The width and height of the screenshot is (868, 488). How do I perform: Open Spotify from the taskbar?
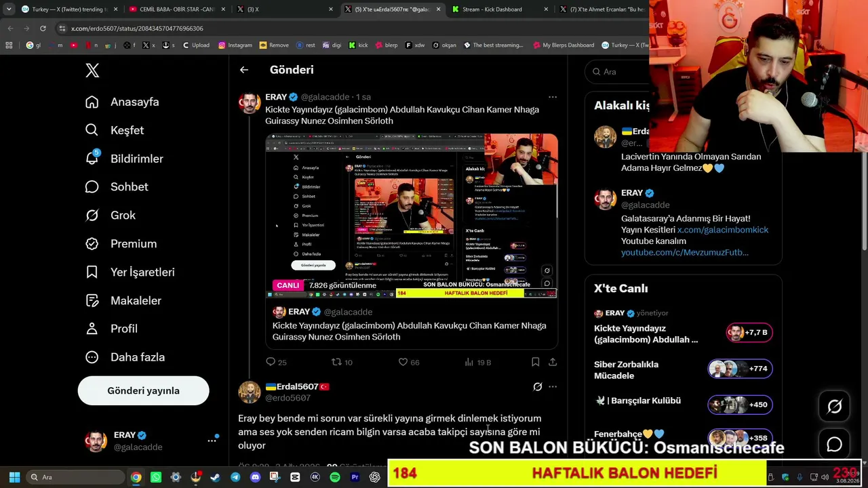coord(335,477)
